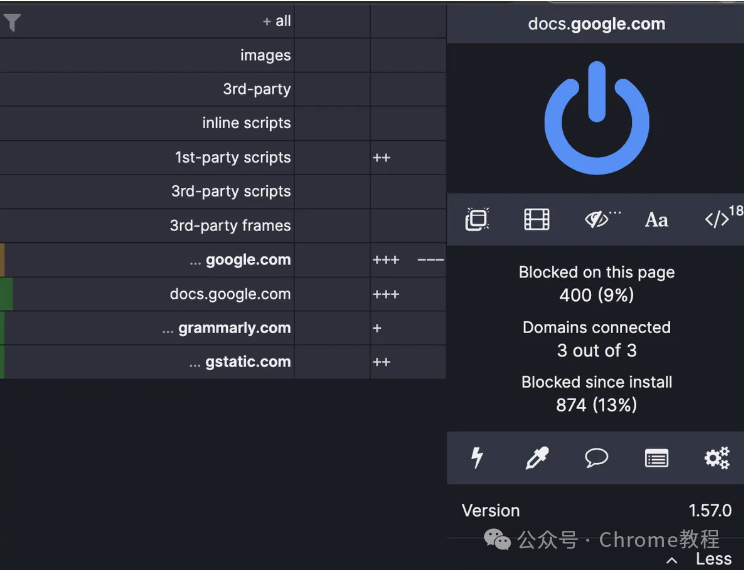The width and height of the screenshot is (744, 570).
Task: Click local cell '+++' for docs.google.com
Action: coord(408,294)
